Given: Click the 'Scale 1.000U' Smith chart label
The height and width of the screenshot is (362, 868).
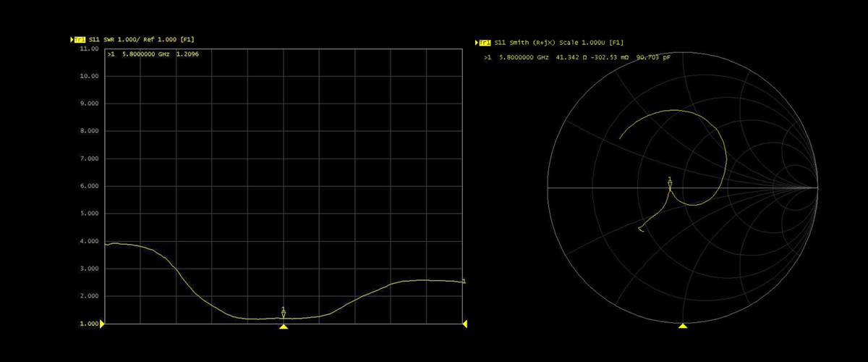Looking at the screenshot, I should point(585,43).
